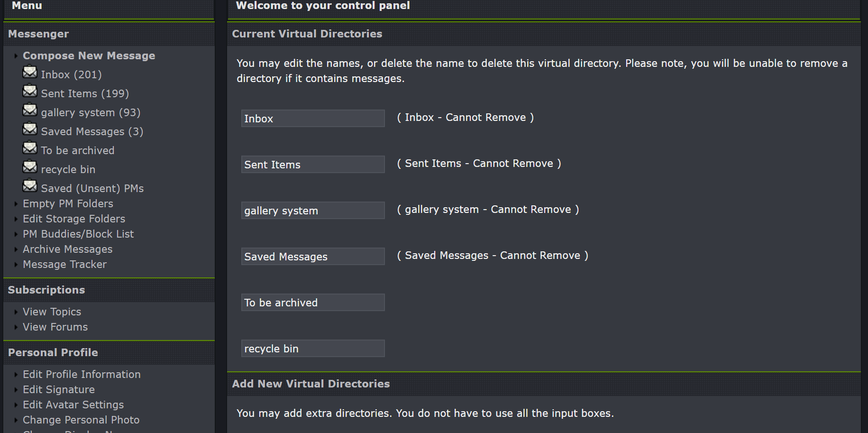
Task: Open the Saved Messages (3) folder link
Action: click(92, 131)
